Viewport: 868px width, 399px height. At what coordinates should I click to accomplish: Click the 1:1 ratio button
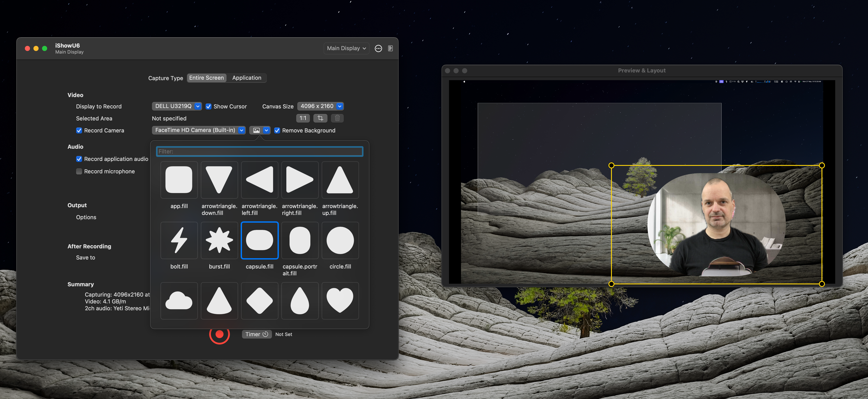(x=303, y=118)
